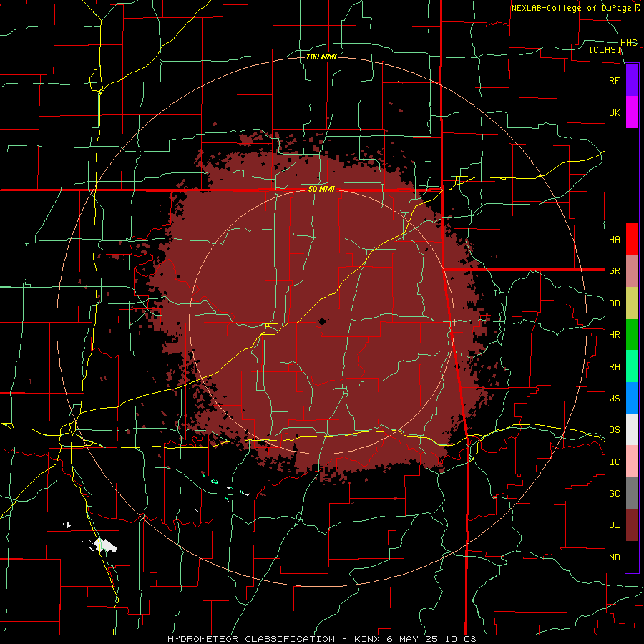Screen dimensions: 644x644
Task: Click the HYDROMETEOR CLASSIFICATION title text
Action: coord(251,639)
